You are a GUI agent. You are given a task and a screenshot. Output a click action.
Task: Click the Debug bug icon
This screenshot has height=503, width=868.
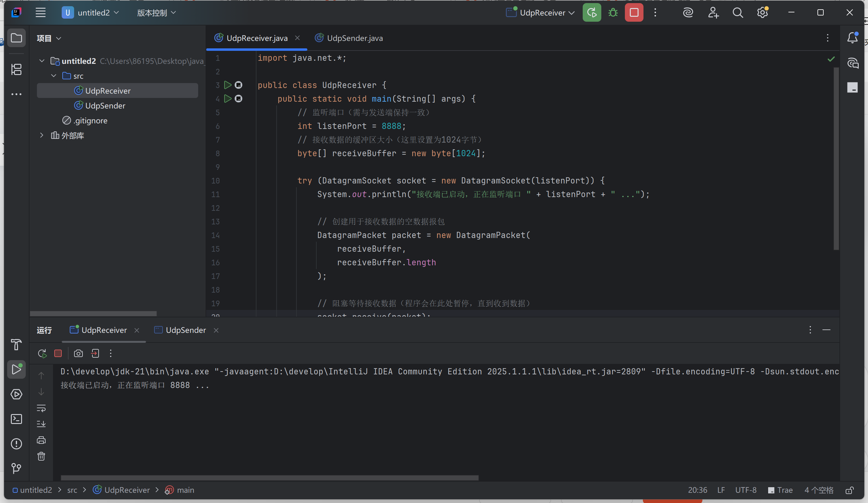[613, 13]
